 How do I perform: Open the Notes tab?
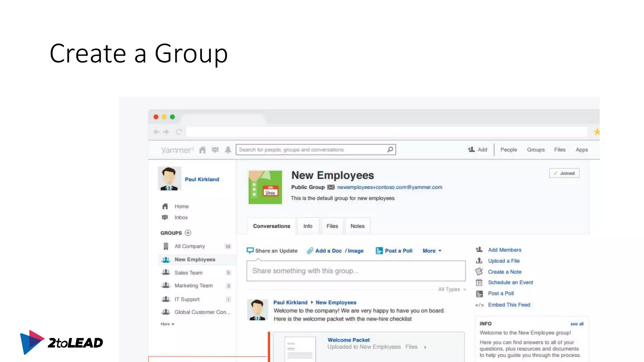(x=358, y=226)
